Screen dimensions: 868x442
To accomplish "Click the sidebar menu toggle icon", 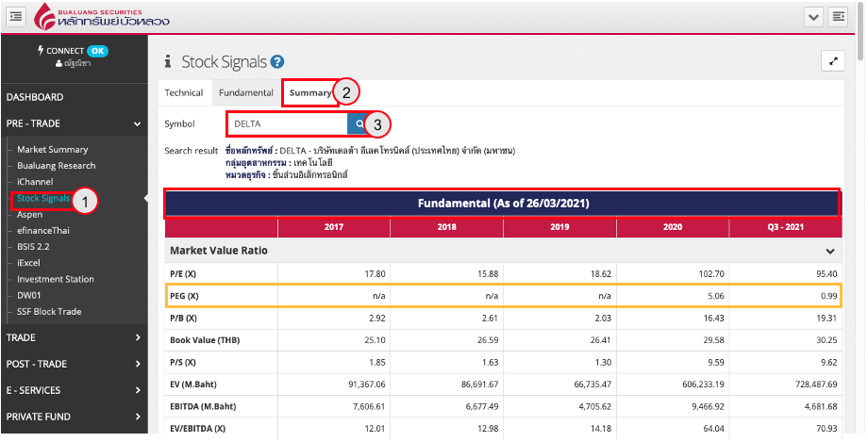I will [16, 16].
